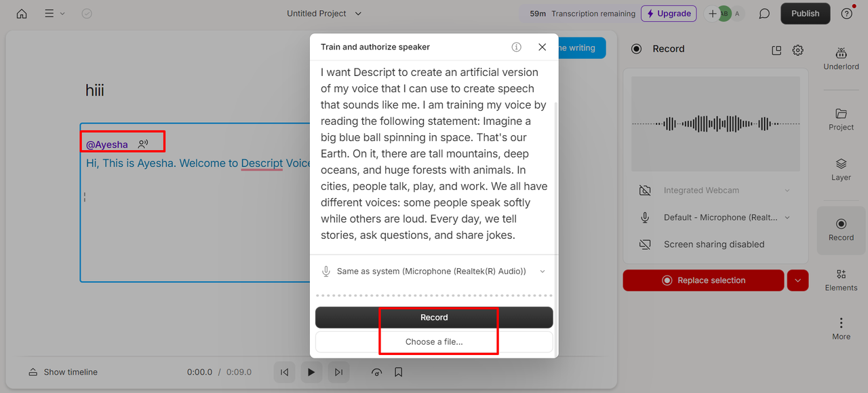Click the Transcription remaining indicator
Viewport: 868px width, 393px height.
583,14
